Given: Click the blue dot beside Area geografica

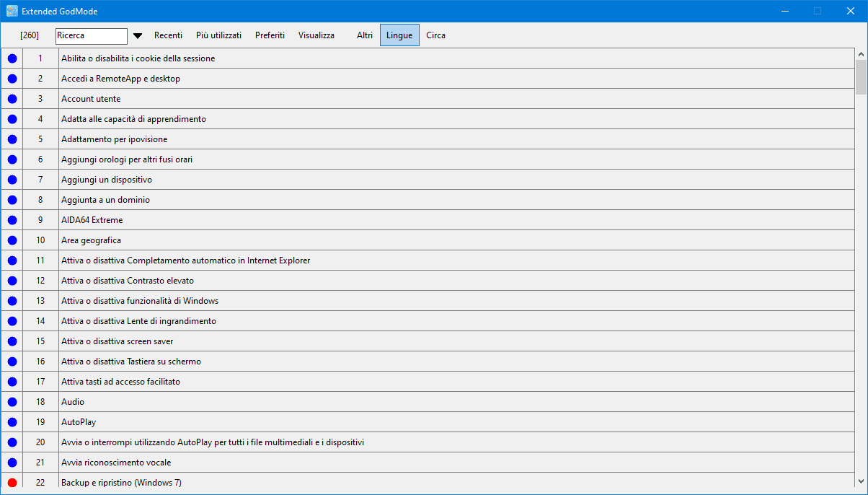Looking at the screenshot, I should [x=12, y=240].
